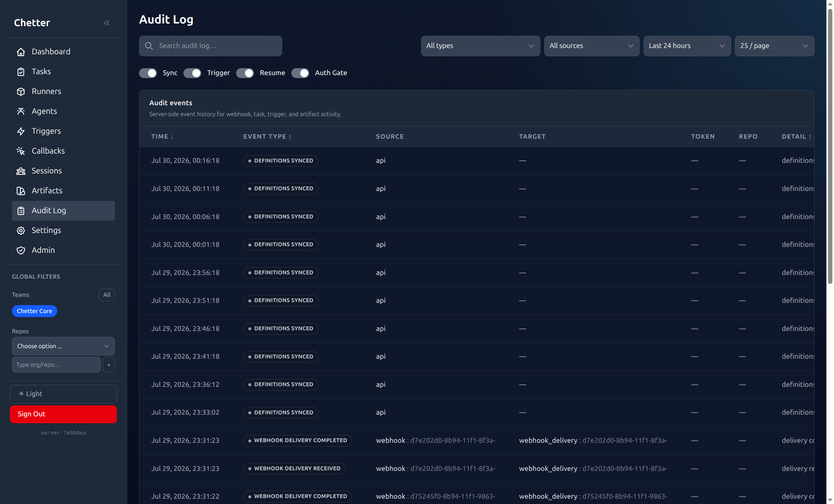Click the Callbacks cursor-click icon
The image size is (834, 504).
click(x=21, y=151)
